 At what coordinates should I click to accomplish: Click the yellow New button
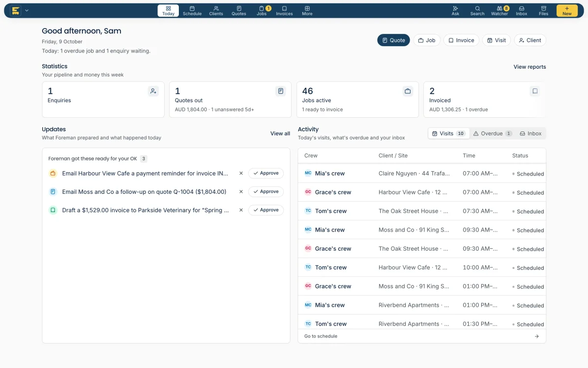click(567, 10)
